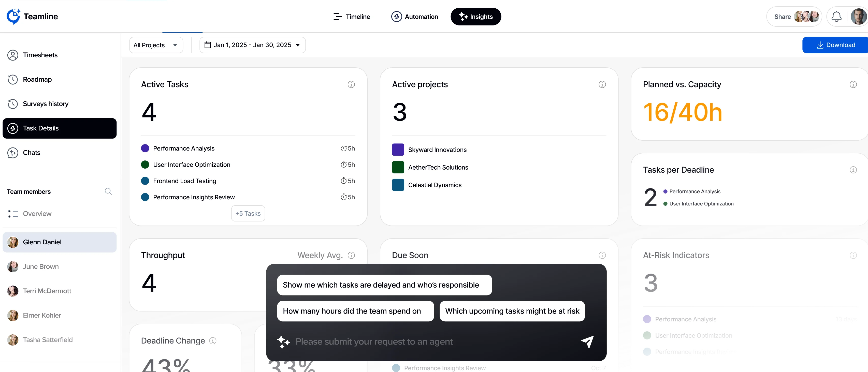The height and width of the screenshot is (372, 868).
Task: Click info icon on Tasks per Deadline
Action: click(853, 170)
